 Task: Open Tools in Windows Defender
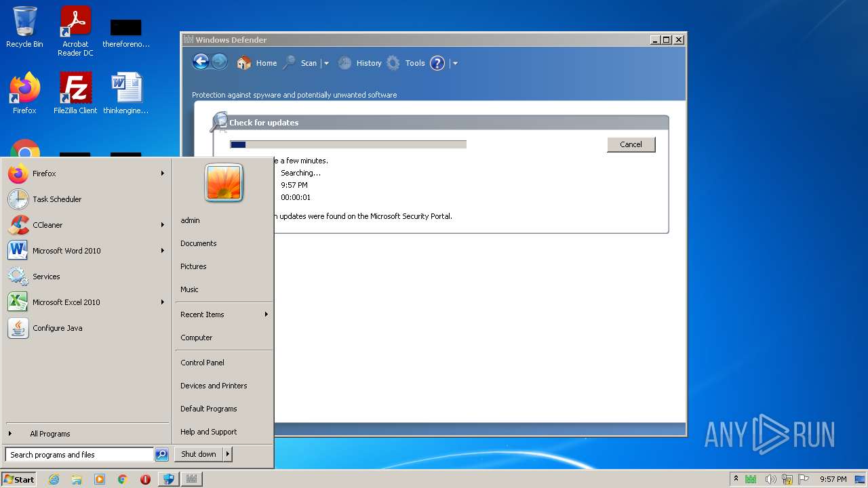406,63
